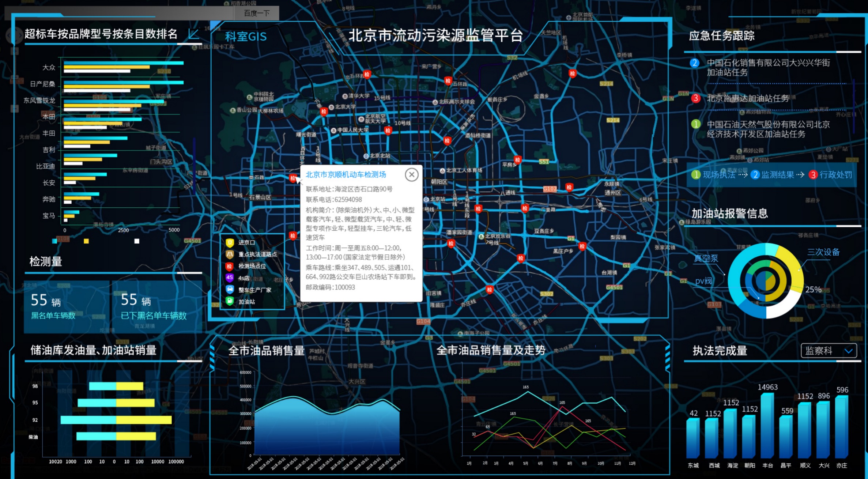This screenshot has height=479, width=868.
Task: Click green number 1 badge beside 中国石油天然气 task
Action: coord(695,124)
